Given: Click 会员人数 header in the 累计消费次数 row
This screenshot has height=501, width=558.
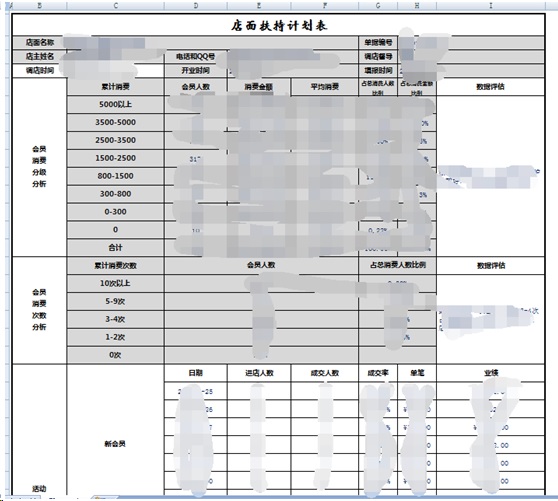Looking at the screenshot, I should (261, 265).
